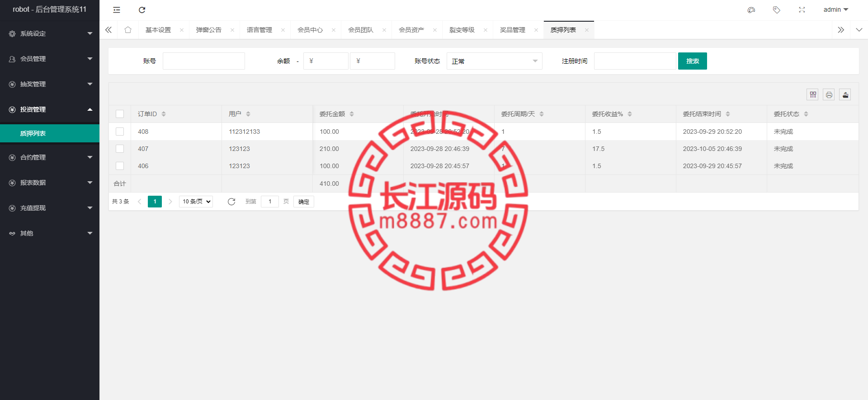Close the 基本设置 tab
Image resolution: width=868 pixels, height=400 pixels.
(182, 30)
